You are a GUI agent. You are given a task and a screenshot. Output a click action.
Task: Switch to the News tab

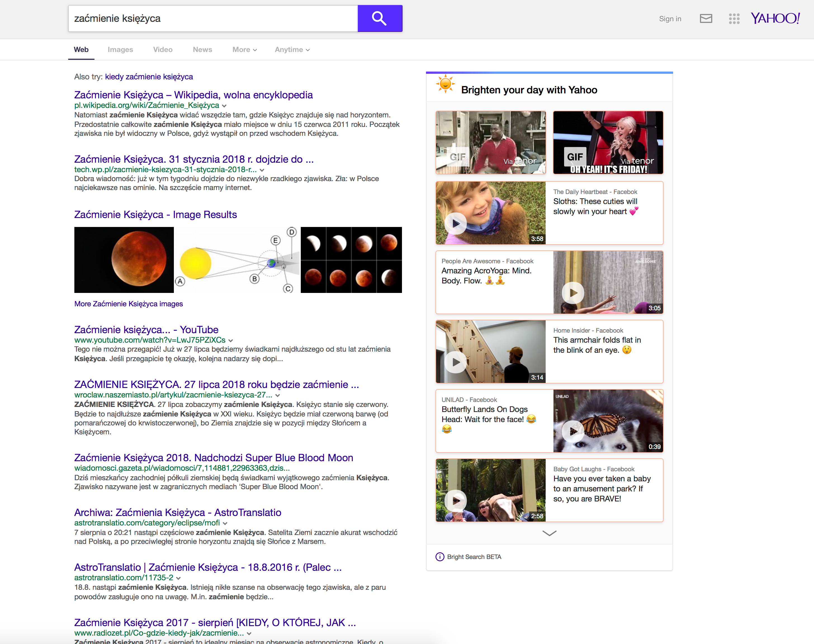pos(202,49)
